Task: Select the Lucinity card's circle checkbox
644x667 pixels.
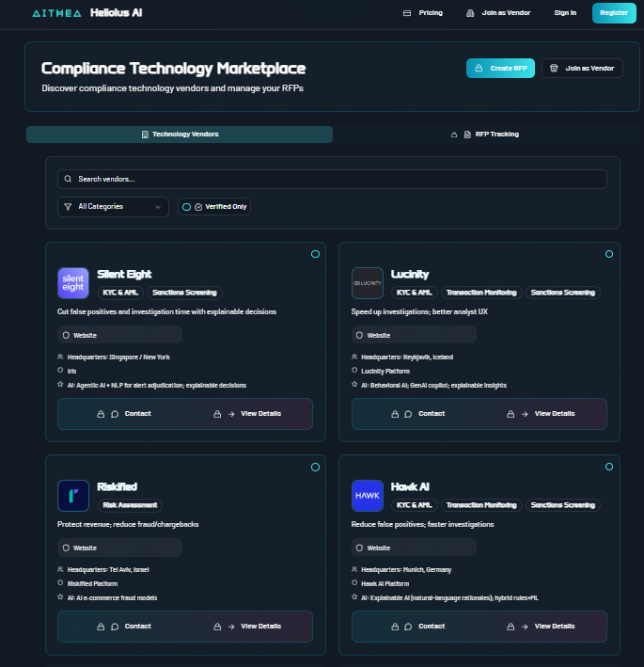Action: pos(609,254)
